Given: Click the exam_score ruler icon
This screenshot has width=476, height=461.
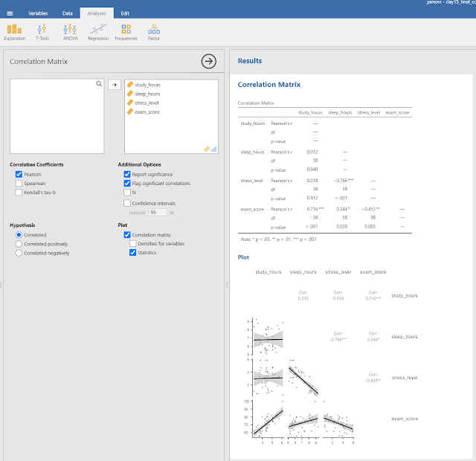Looking at the screenshot, I should [x=130, y=112].
